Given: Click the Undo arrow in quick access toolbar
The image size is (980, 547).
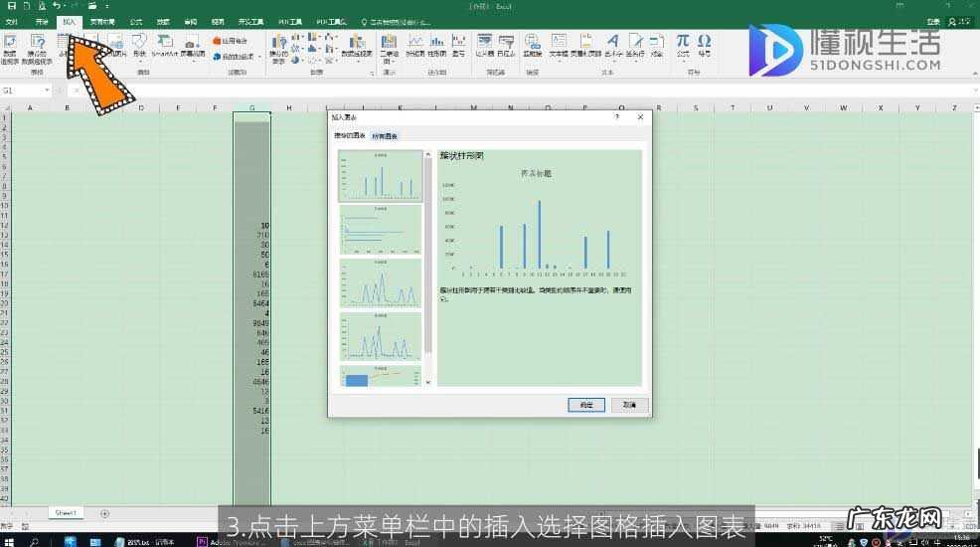Looking at the screenshot, I should pos(56,6).
